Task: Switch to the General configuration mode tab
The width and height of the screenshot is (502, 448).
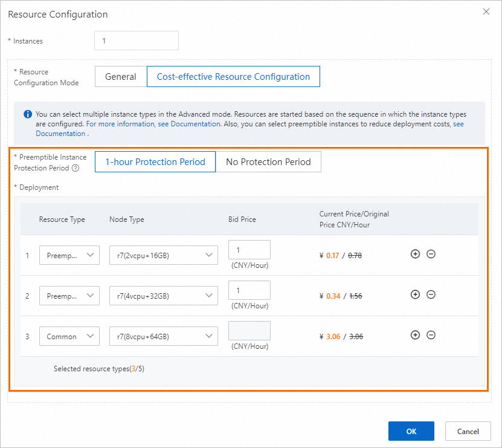Action: click(120, 76)
